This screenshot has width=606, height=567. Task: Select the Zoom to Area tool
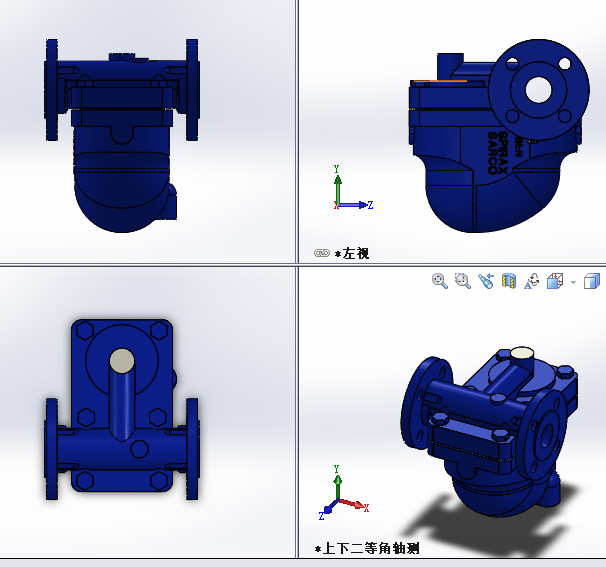[x=463, y=281]
